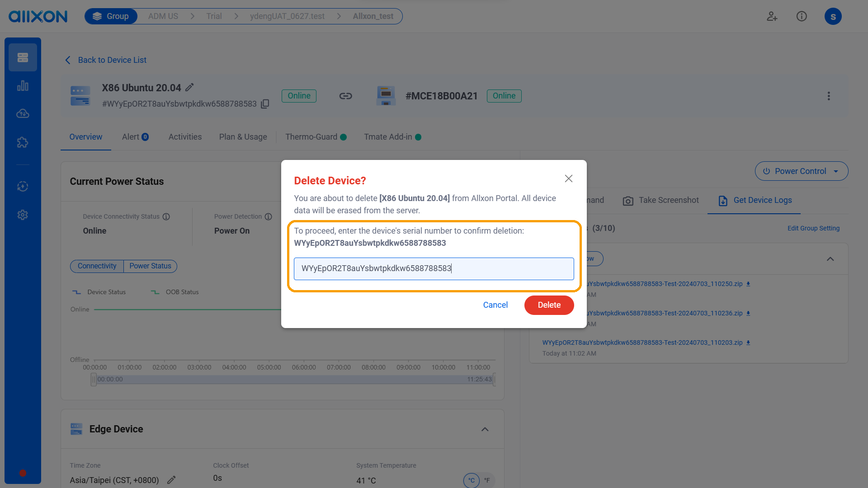Switch to the Activities tab
This screenshot has width=868, height=488.
[x=185, y=137]
